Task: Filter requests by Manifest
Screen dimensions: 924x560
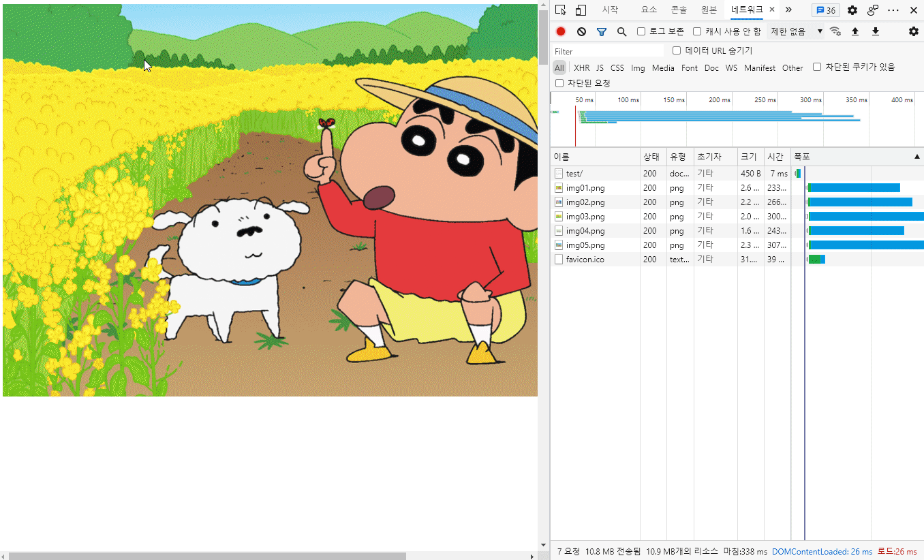Action: coord(760,68)
